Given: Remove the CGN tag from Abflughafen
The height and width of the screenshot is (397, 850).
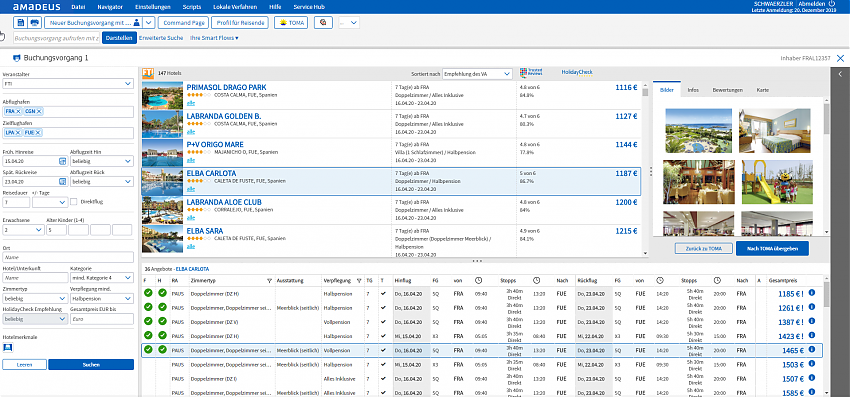Looking at the screenshot, I should pos(40,112).
